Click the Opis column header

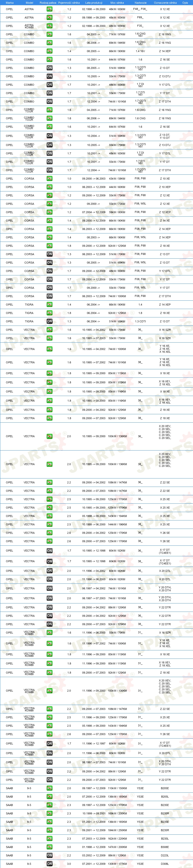(x=185, y=3)
